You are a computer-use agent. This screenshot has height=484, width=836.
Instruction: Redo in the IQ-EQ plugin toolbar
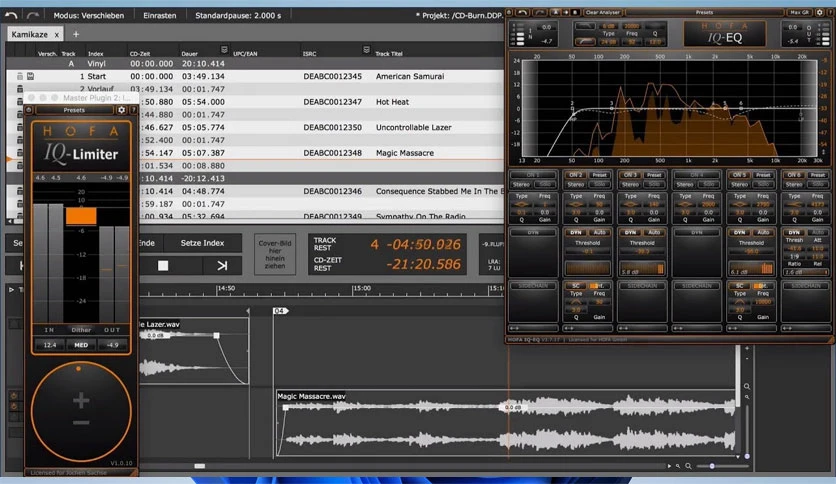click(x=540, y=12)
